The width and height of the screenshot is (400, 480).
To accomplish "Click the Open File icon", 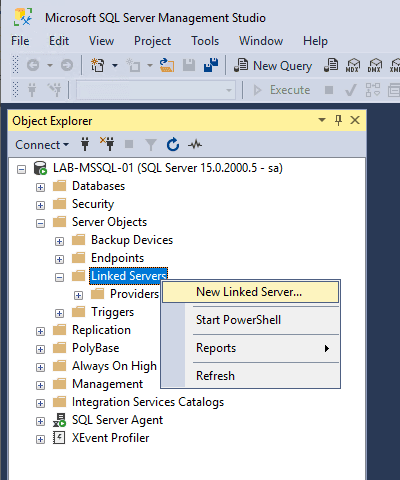I will [166, 65].
